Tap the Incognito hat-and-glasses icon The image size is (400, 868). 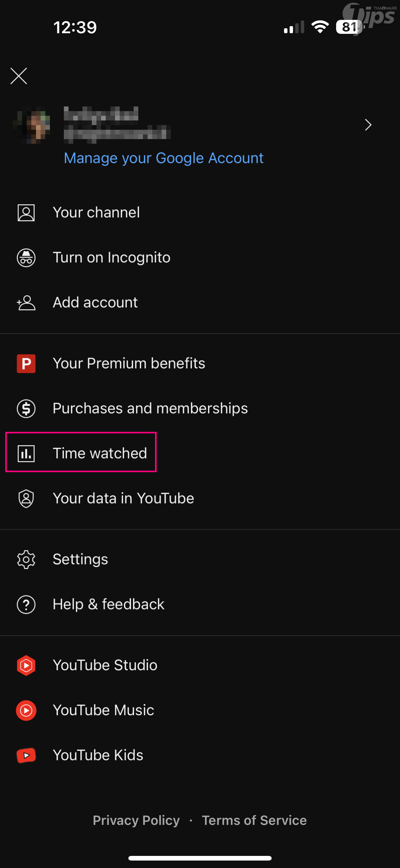pos(26,258)
